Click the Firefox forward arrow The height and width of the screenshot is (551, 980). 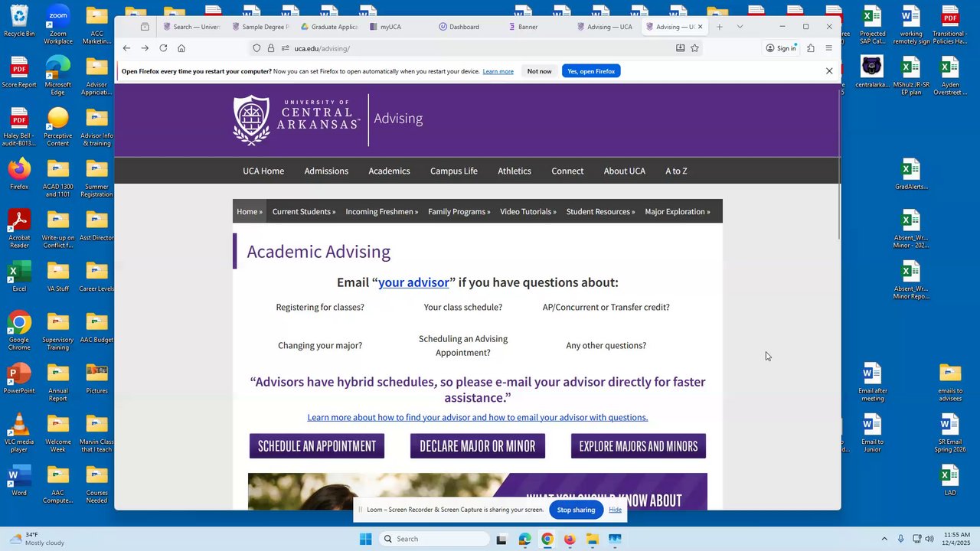(x=145, y=48)
